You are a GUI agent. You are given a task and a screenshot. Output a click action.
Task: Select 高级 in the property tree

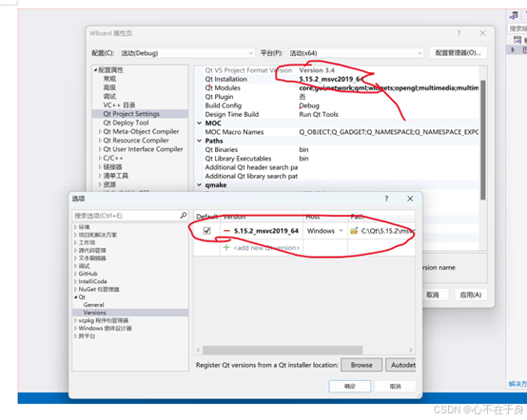(109, 87)
